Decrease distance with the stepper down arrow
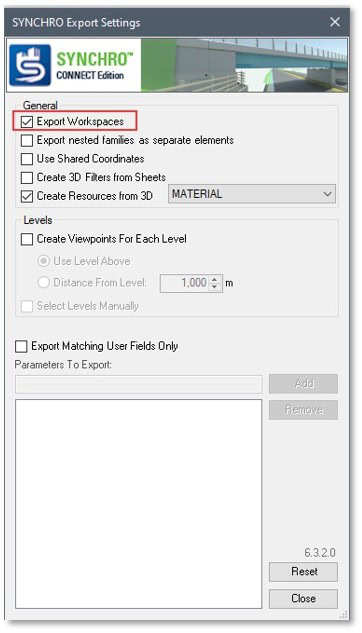362x633 pixels. click(215, 287)
